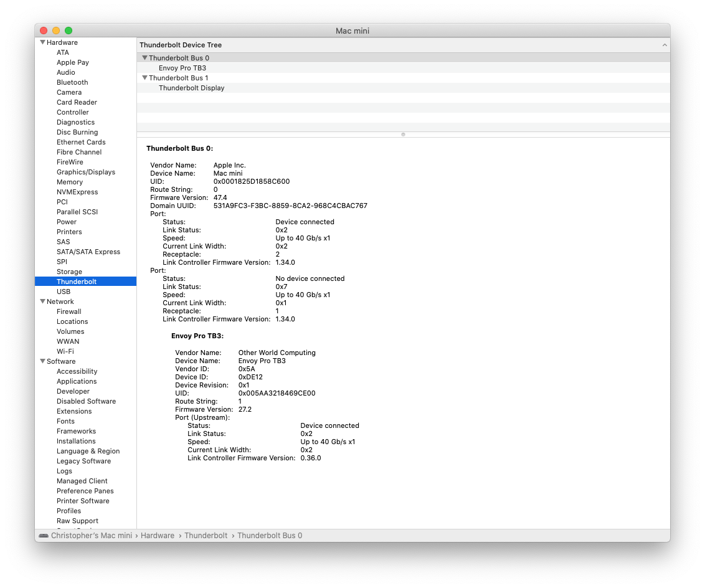
Task: Show Audio hardware information
Action: [66, 72]
